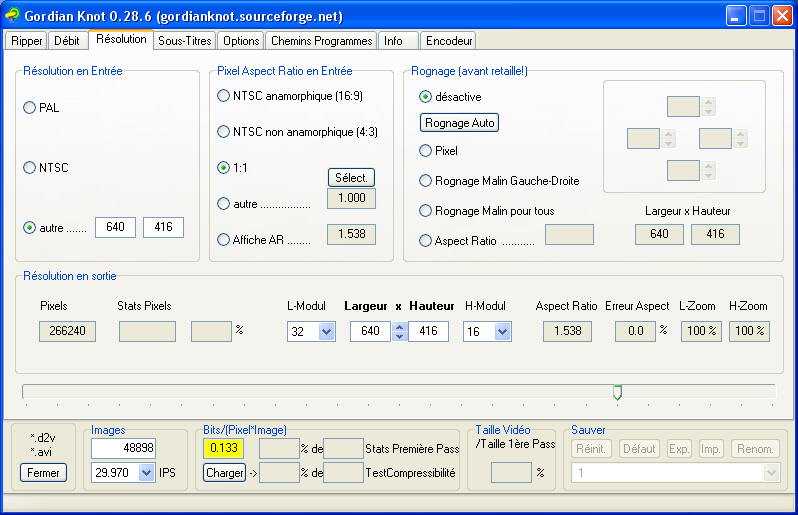Image resolution: width=798 pixels, height=515 pixels.
Task: Close the Gordian Knot window
Action: pyautogui.click(x=782, y=16)
